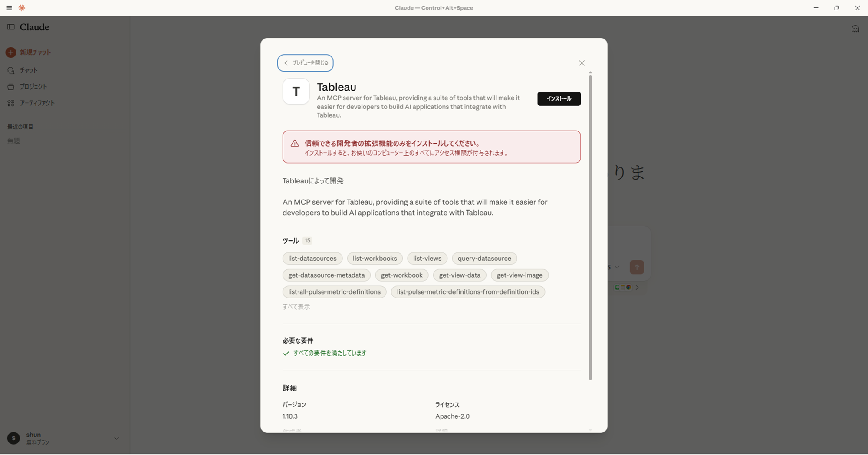Select the query-datasource tool chip

[x=484, y=258]
